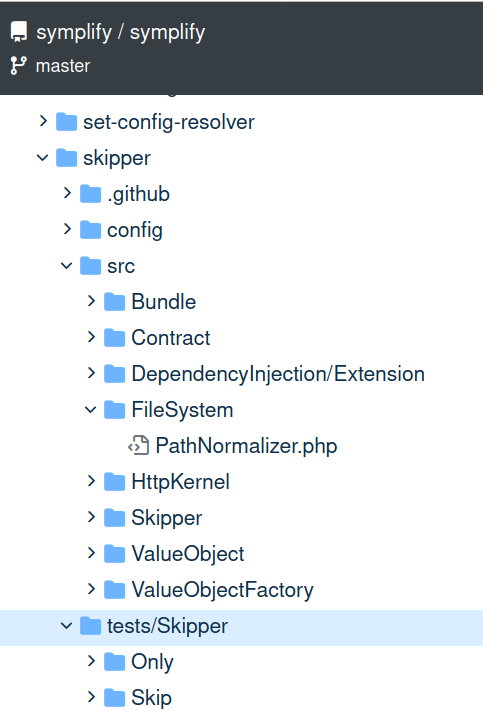The image size is (483, 716).
Task: Collapse the src folder chevron
Action: pos(67,266)
